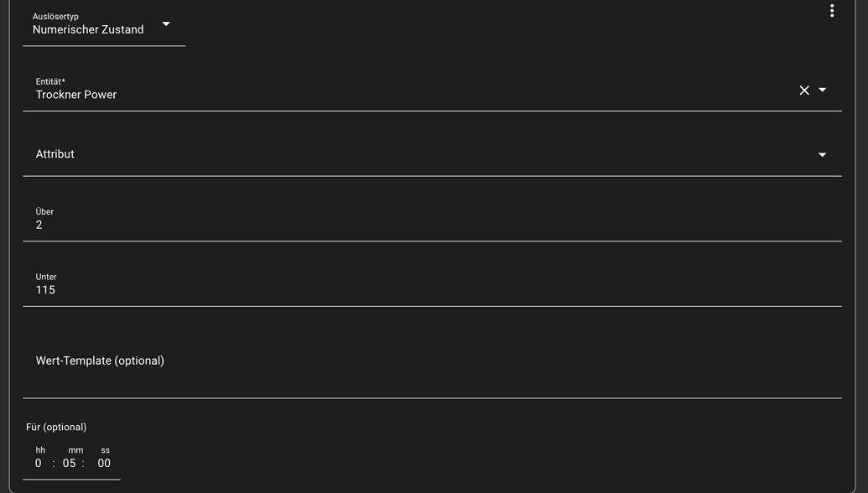Screen dimensions: 868x493
Task: Click the seconds value 00
Action: 104,464
